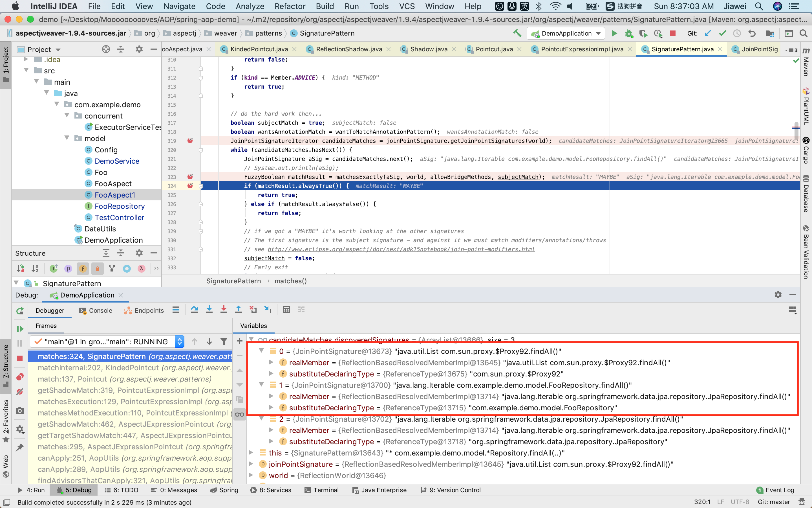Run DemoApplication with the green play icon
Image resolution: width=812 pixels, height=508 pixels.
click(614, 33)
